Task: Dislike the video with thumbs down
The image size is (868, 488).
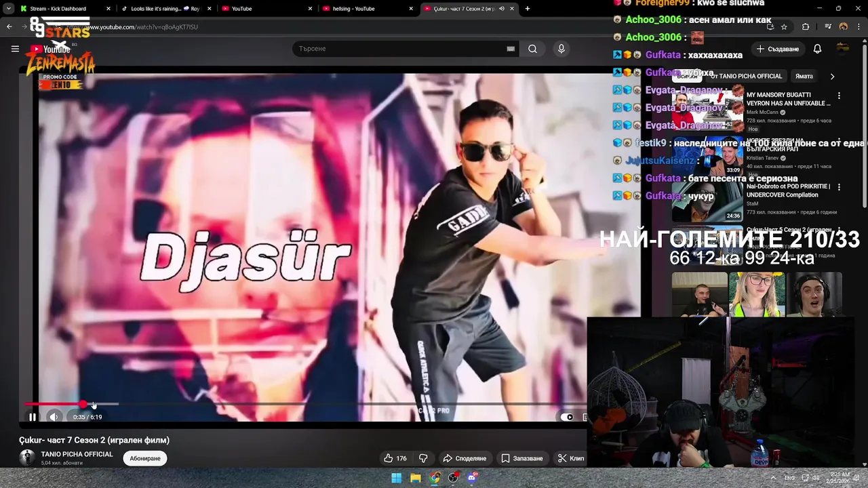Action: 423,458
